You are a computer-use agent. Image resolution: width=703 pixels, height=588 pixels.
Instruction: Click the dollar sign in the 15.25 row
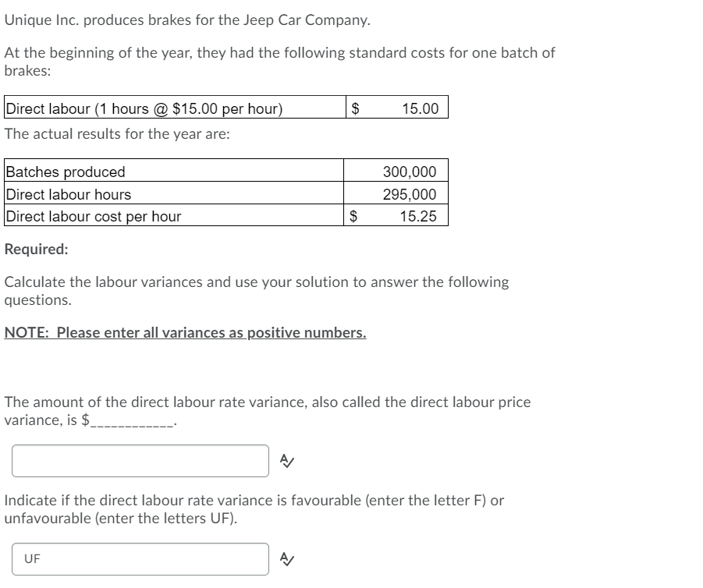click(x=356, y=217)
